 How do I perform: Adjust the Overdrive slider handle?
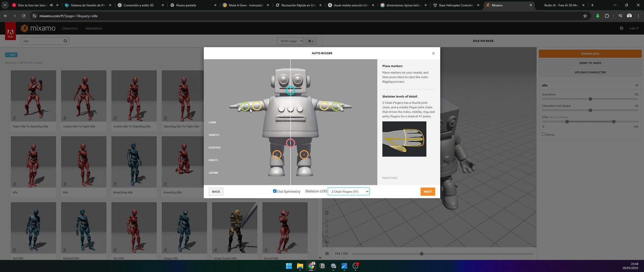[590, 99]
